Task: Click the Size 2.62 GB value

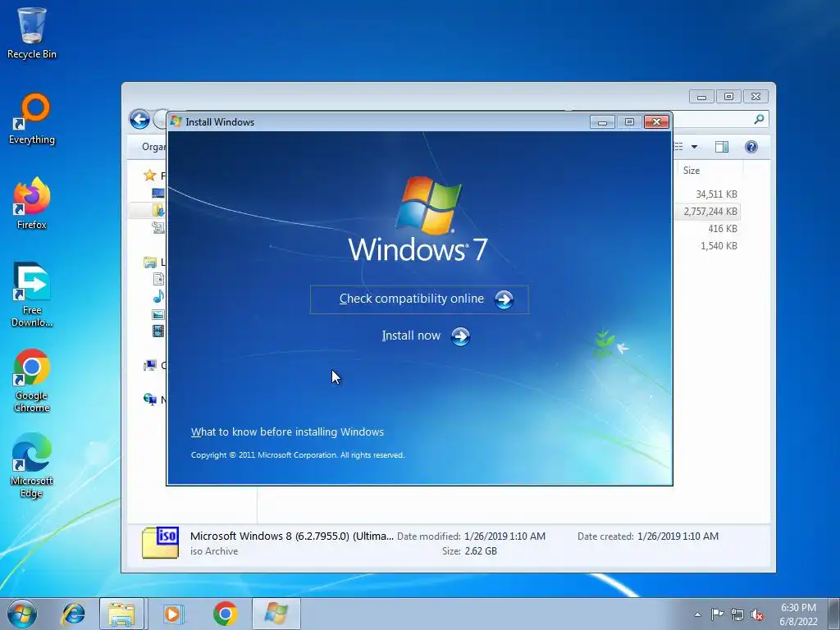Action: tap(481, 550)
